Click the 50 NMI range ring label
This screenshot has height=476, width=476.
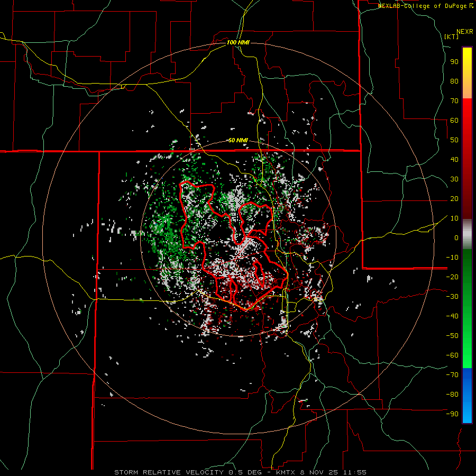238,140
